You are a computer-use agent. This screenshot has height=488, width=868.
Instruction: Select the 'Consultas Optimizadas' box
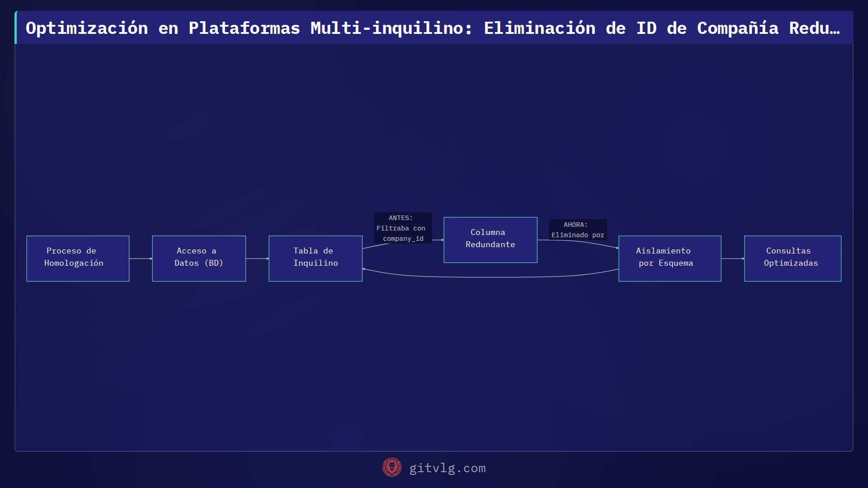coord(793,258)
